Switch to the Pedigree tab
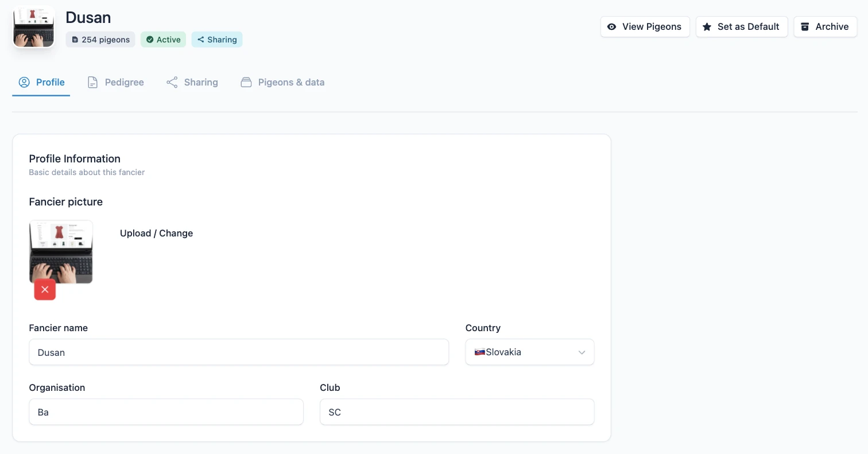The width and height of the screenshot is (868, 454). (x=115, y=82)
